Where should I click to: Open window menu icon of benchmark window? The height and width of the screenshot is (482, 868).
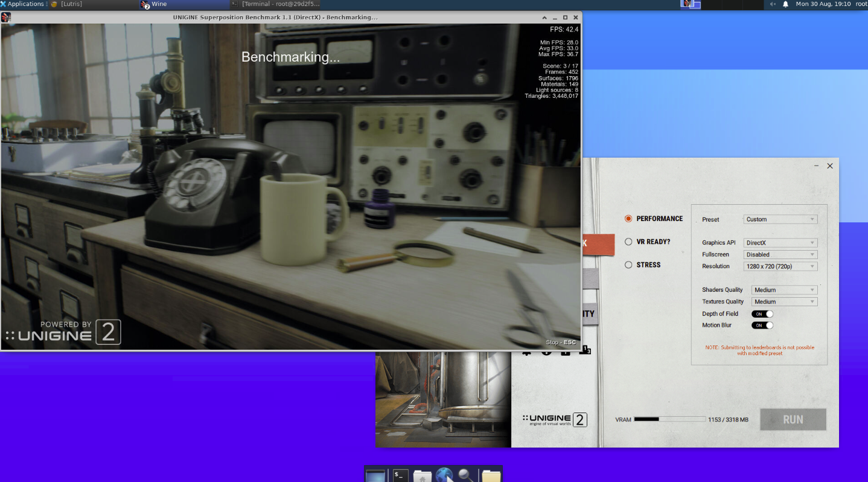[6, 17]
